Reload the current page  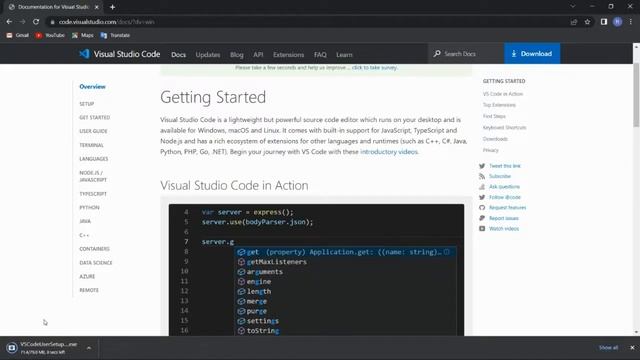[36, 22]
